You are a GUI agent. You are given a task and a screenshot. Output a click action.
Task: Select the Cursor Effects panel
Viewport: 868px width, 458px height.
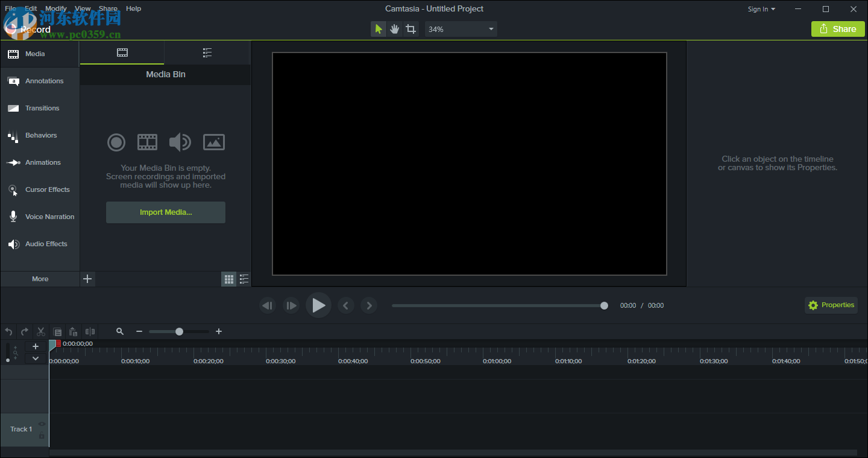pyautogui.click(x=46, y=189)
